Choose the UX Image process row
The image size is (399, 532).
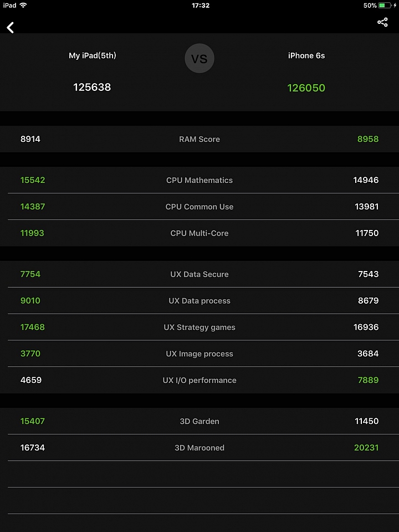tap(199, 354)
